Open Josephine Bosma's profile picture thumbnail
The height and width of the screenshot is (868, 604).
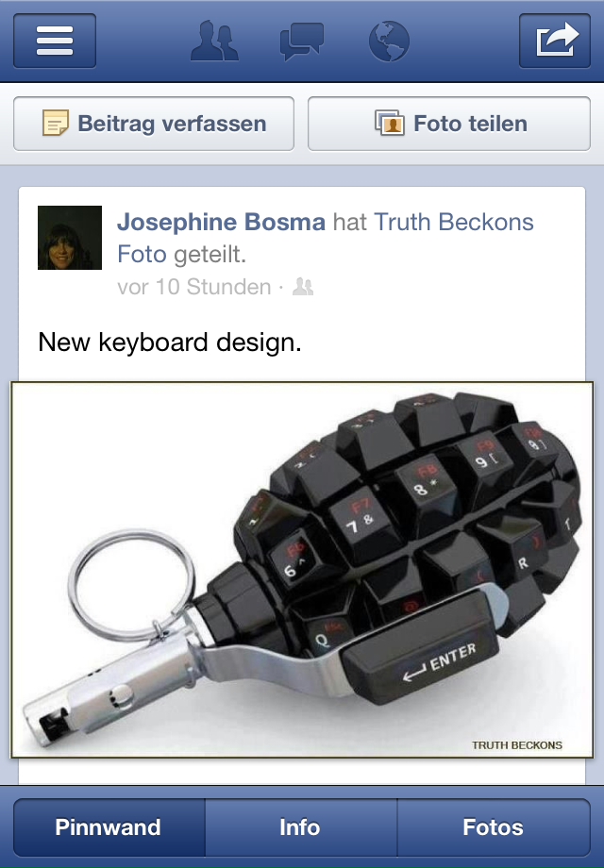[70, 238]
